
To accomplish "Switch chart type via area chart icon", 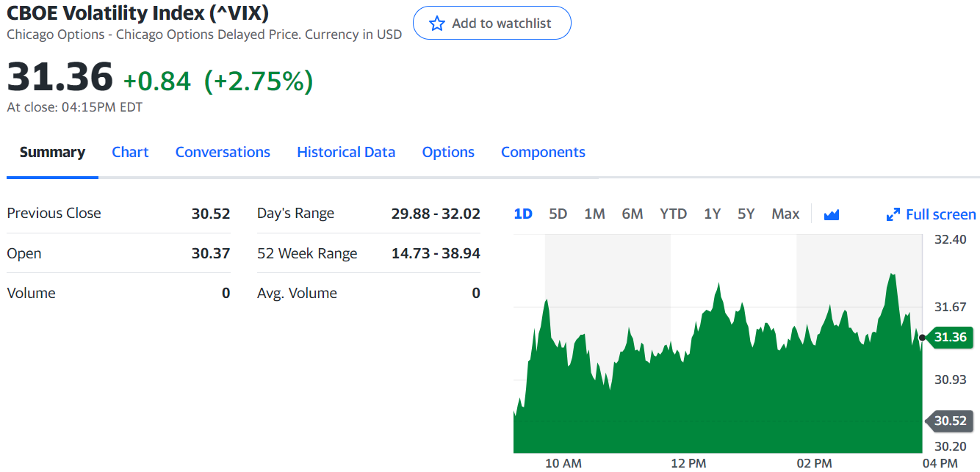I will (832, 214).
